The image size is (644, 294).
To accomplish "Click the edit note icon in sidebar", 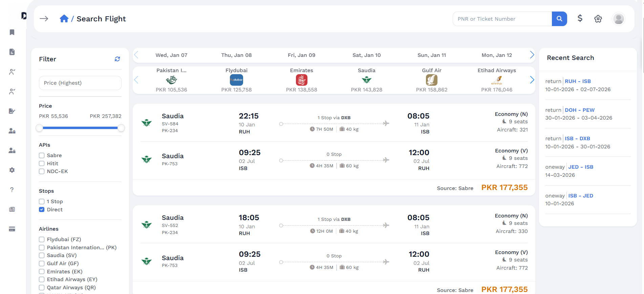I will [x=12, y=111].
